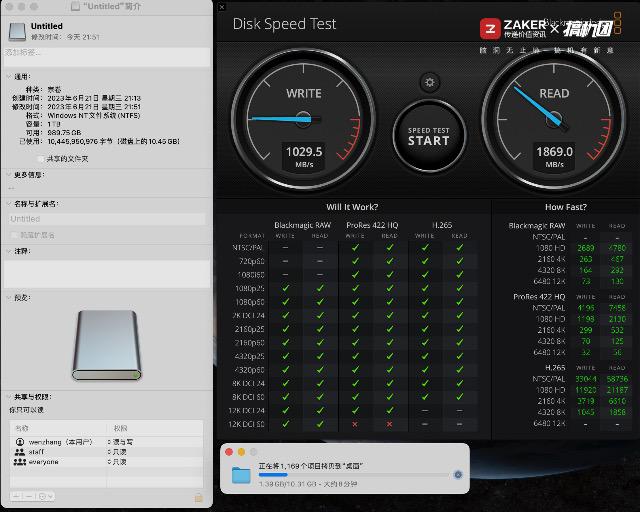The image size is (640, 512).
Task: Click the comments text area under 注释
Action: [107, 274]
